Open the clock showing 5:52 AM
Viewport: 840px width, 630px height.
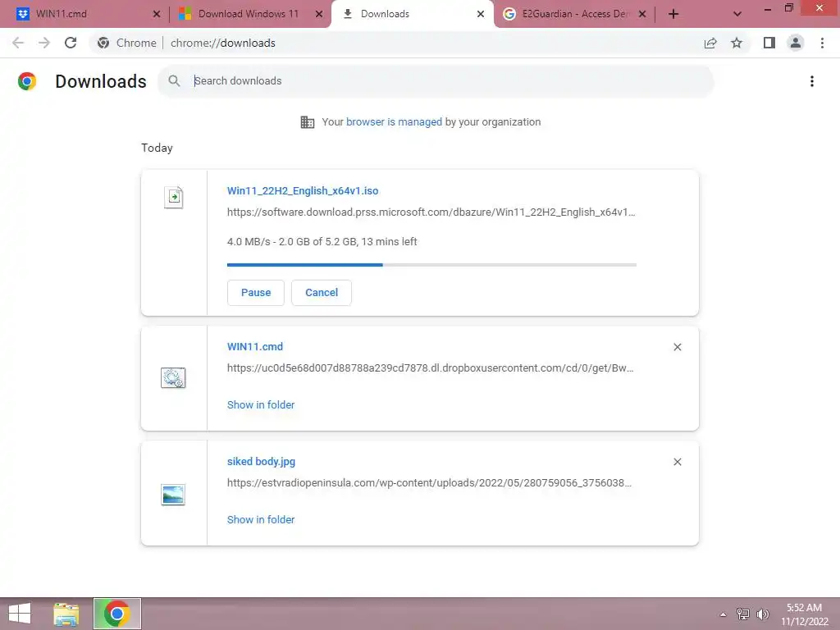(804, 614)
